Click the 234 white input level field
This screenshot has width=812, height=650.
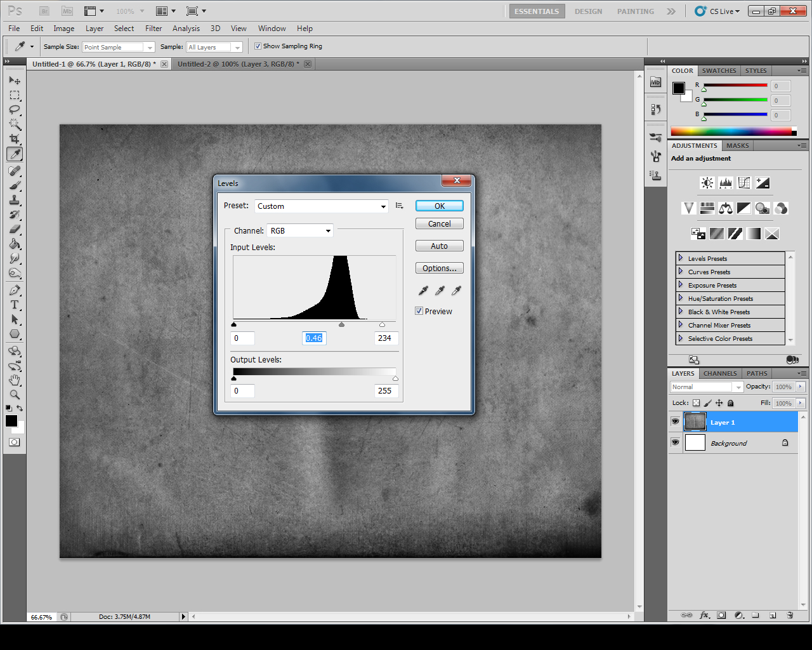coord(386,338)
